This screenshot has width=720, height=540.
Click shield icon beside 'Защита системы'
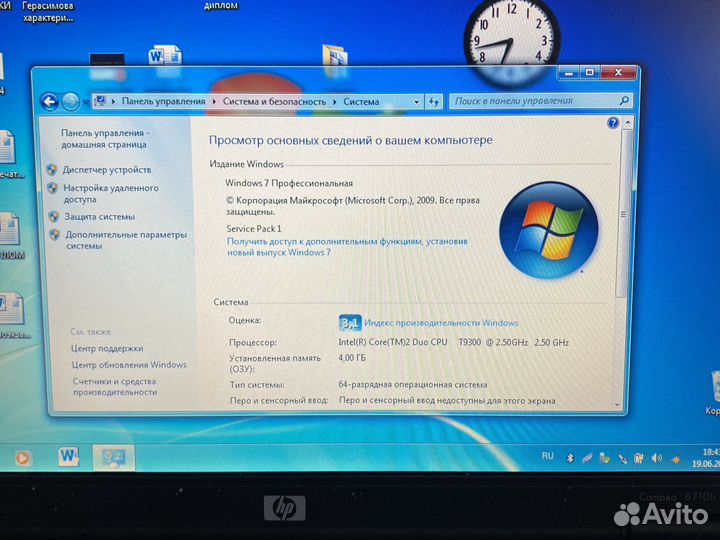(x=53, y=217)
